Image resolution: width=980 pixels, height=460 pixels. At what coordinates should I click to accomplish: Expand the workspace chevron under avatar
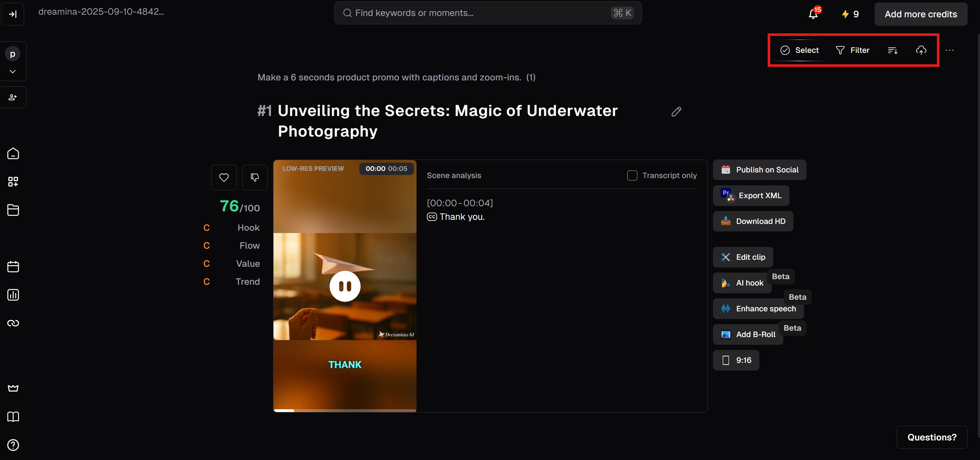13,72
